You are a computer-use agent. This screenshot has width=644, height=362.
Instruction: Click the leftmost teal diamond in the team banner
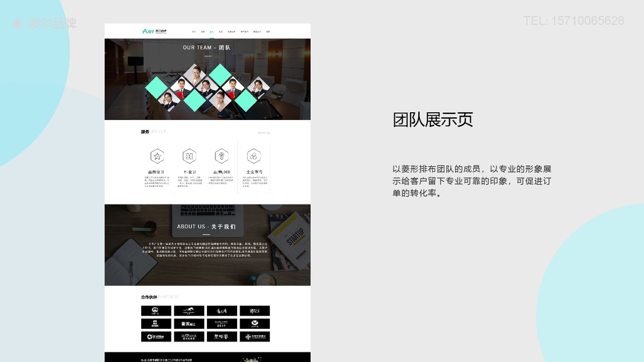156,87
